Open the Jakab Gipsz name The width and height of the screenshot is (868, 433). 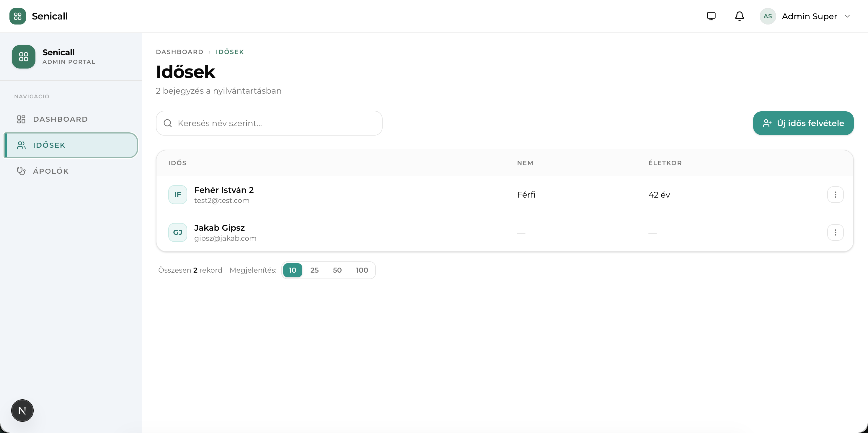click(219, 228)
